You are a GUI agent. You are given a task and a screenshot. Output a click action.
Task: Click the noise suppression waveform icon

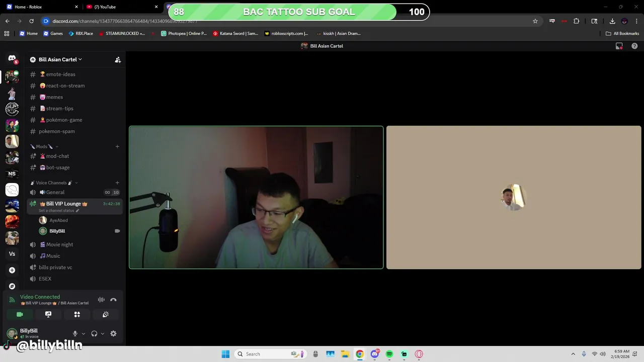pyautogui.click(x=101, y=300)
